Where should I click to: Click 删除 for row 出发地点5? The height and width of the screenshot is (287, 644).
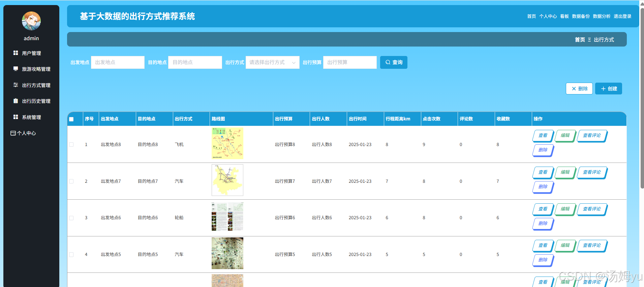543,260
